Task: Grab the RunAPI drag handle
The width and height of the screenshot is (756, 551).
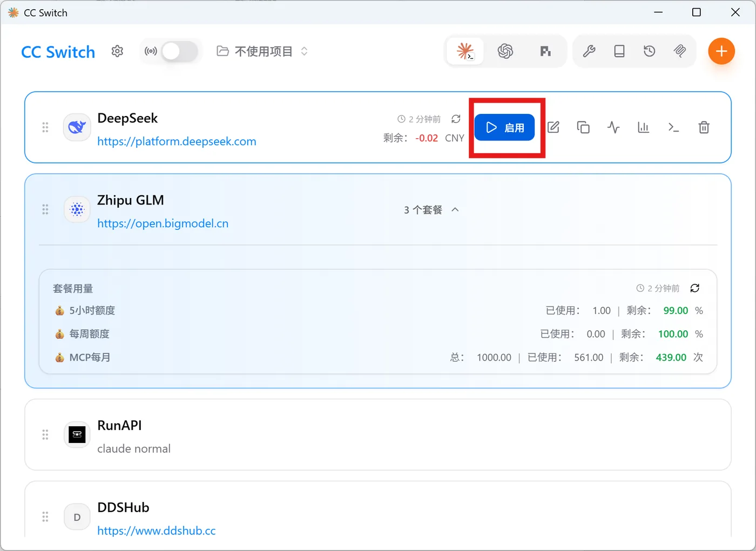Action: pyautogui.click(x=45, y=435)
